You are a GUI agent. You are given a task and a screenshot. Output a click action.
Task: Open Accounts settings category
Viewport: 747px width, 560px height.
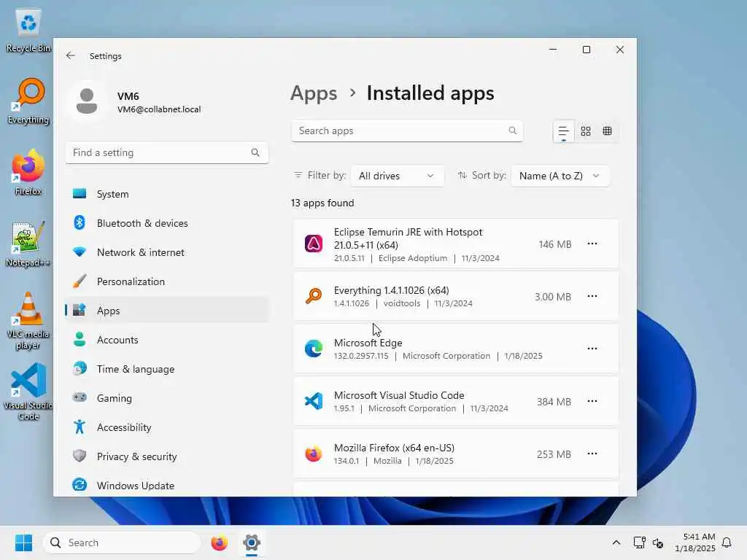[167, 340]
